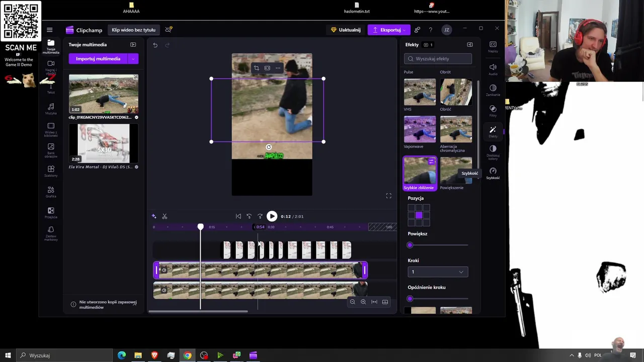Click the rotate handle below the clip

269,147
